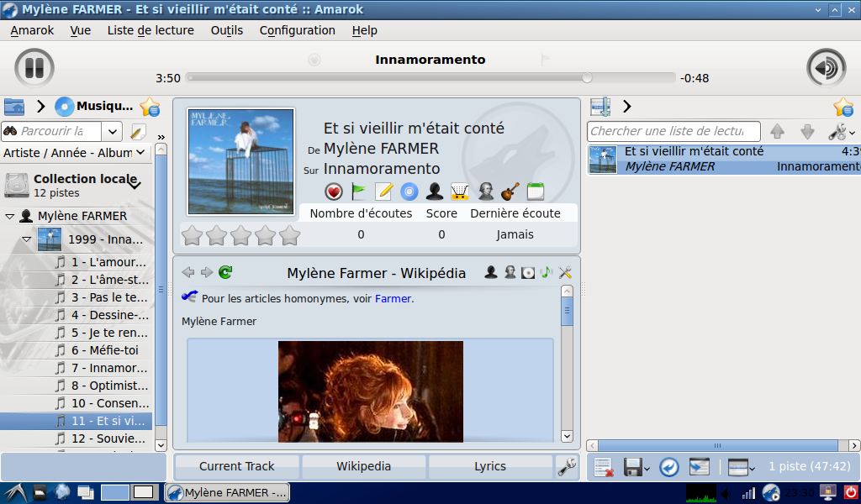Set rating with the fifth star
861x504 pixels.
289,235
